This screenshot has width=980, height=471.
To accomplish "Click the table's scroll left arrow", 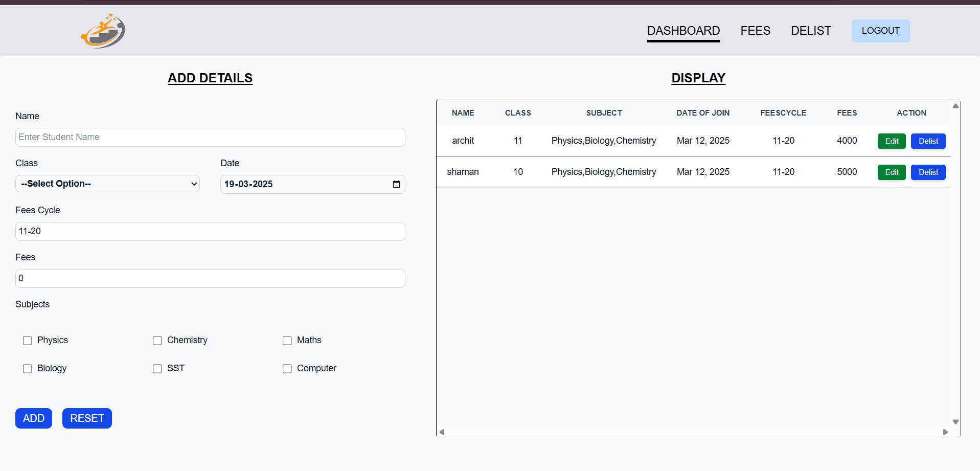I will pyautogui.click(x=442, y=432).
